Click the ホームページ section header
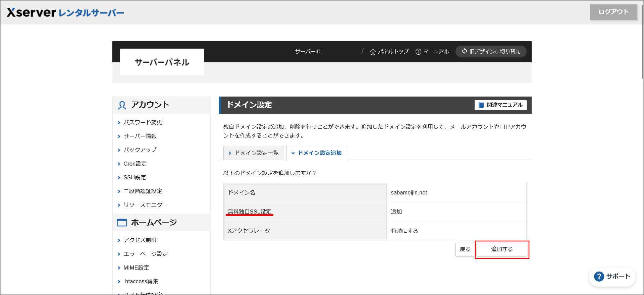The height and width of the screenshot is (295, 644). click(x=161, y=223)
